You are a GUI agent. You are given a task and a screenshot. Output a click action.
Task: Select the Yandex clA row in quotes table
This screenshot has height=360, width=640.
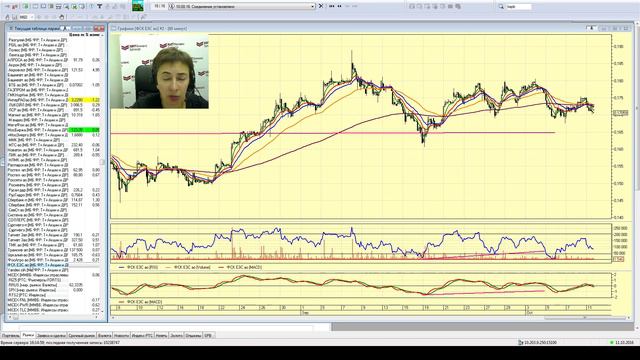(54, 270)
